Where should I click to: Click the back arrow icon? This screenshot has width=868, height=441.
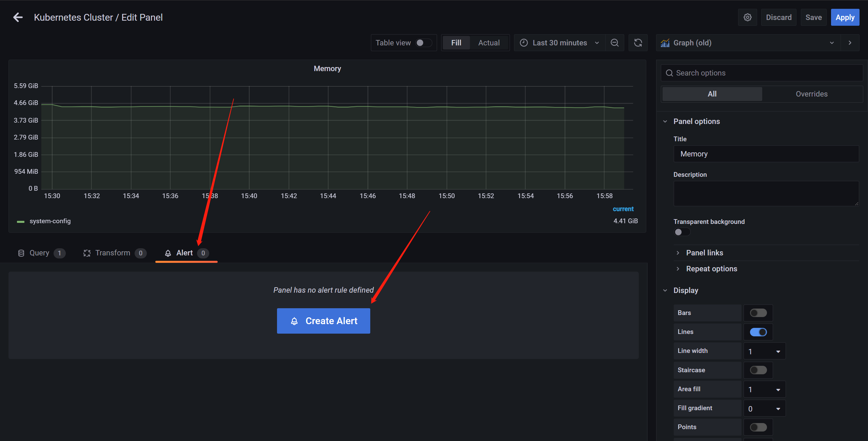(18, 17)
